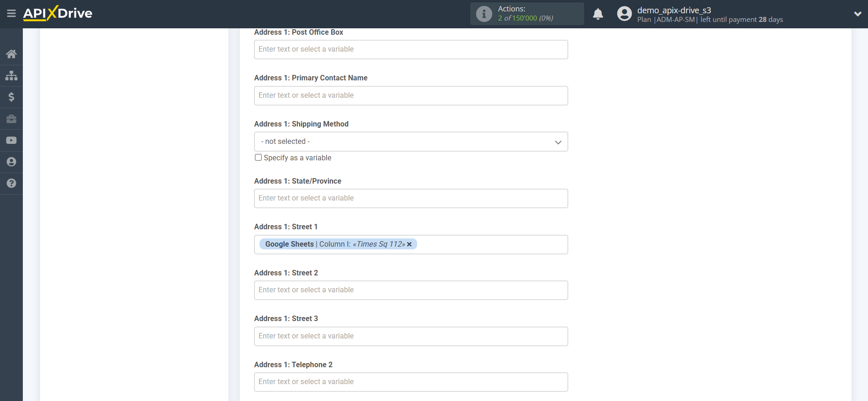
Task: Open the hamburger menu icon
Action: click(x=11, y=13)
